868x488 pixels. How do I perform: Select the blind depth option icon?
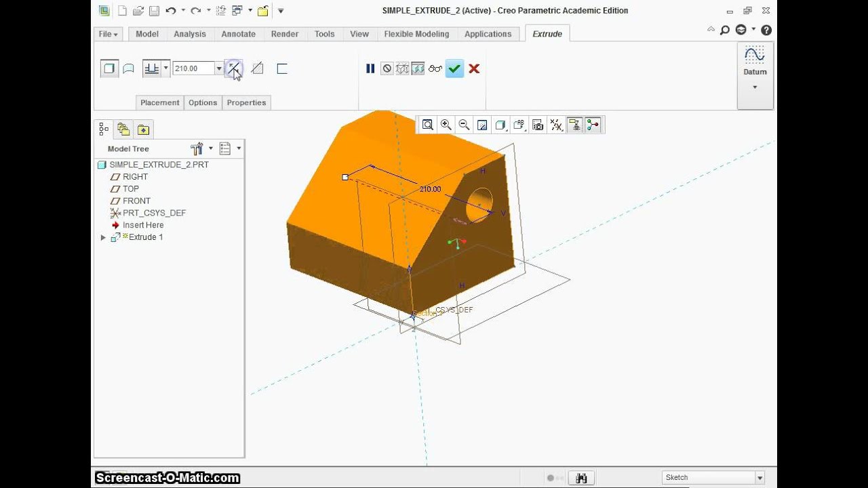coord(152,68)
